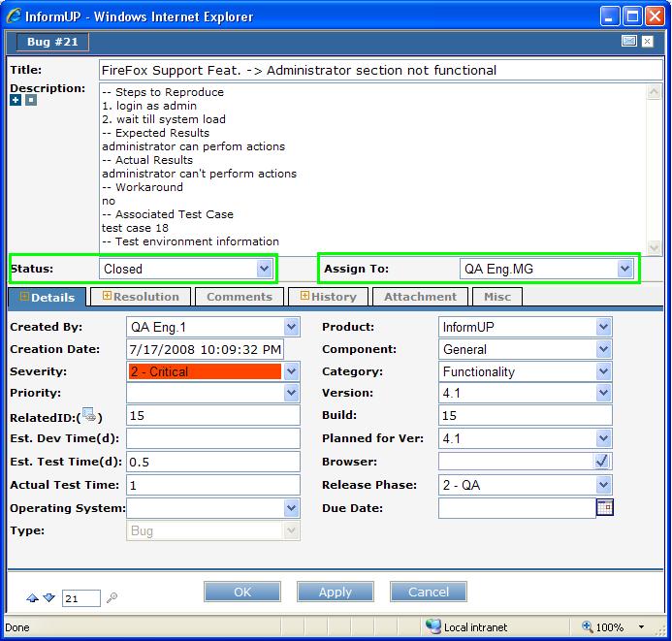Image resolution: width=672 pixels, height=641 pixels.
Task: Open the Severity dropdown
Action: pyautogui.click(x=292, y=371)
